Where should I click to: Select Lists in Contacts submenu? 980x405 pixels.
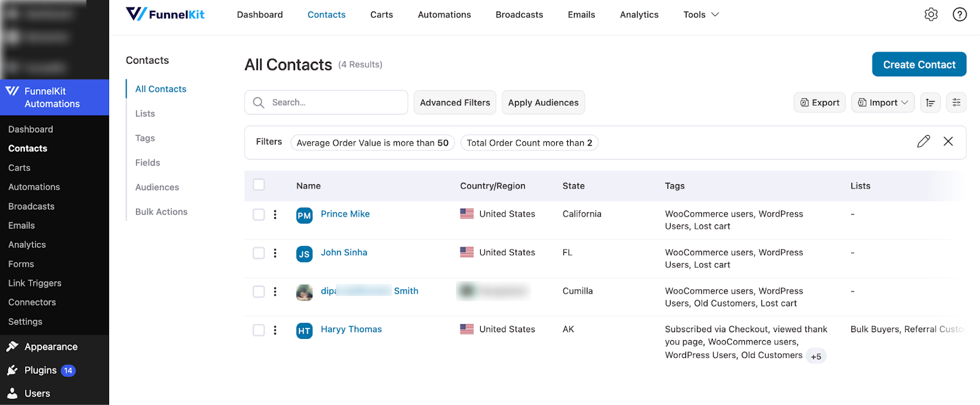pyautogui.click(x=145, y=114)
